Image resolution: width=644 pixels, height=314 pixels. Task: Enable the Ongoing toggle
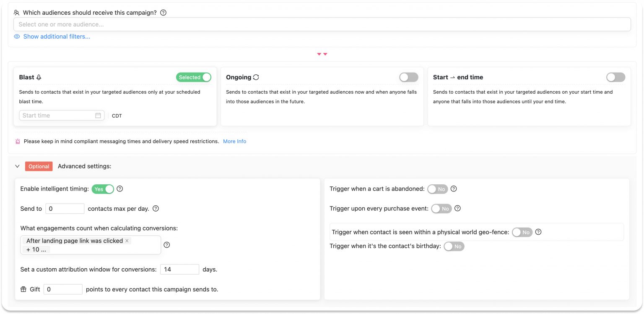[409, 77]
